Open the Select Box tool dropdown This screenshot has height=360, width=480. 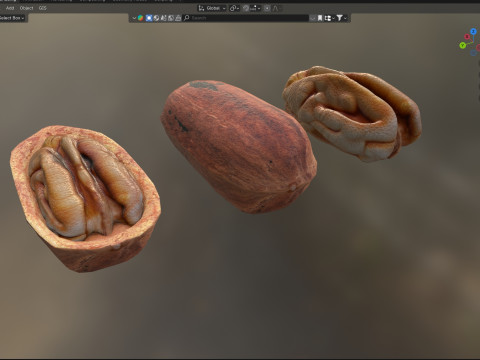click(x=13, y=18)
